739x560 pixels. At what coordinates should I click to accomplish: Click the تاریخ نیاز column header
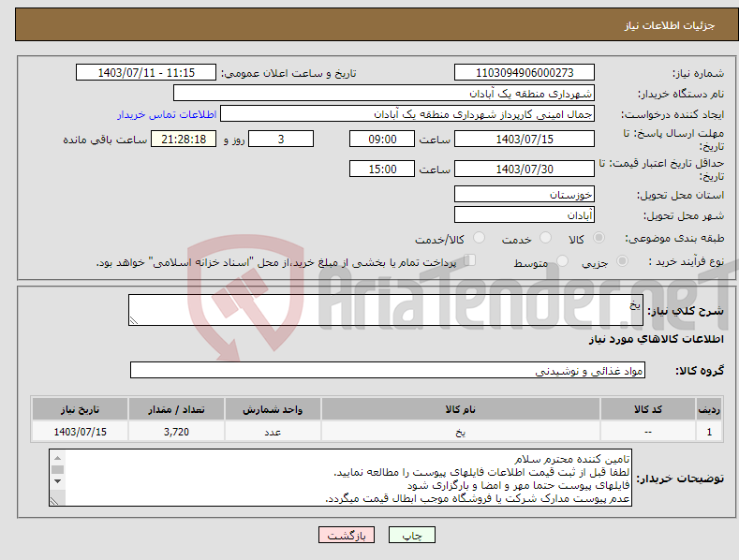click(x=80, y=409)
